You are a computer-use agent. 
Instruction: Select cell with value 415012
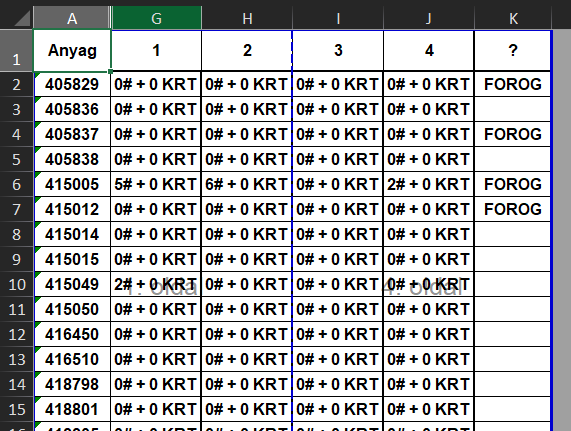coord(72,209)
